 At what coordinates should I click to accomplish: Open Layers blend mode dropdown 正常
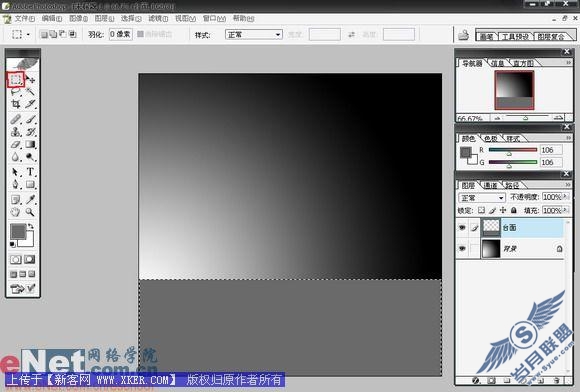pos(482,198)
